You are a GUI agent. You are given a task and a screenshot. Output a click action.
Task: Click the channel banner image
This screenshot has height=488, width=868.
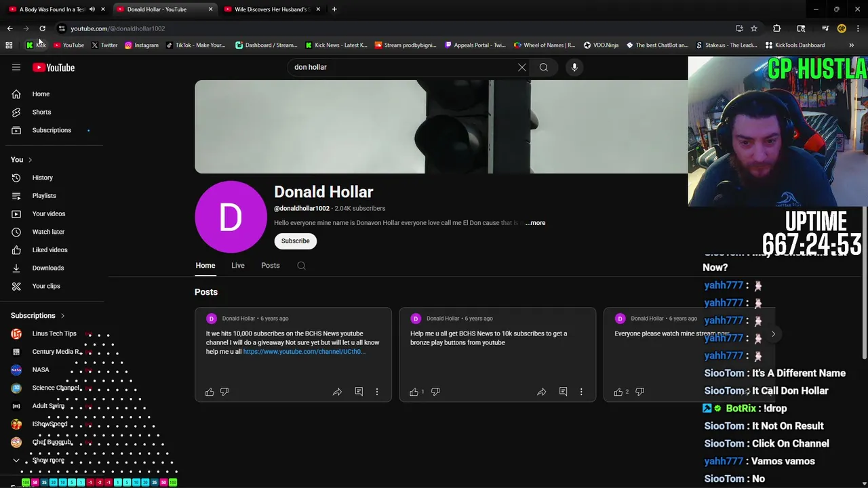point(441,127)
